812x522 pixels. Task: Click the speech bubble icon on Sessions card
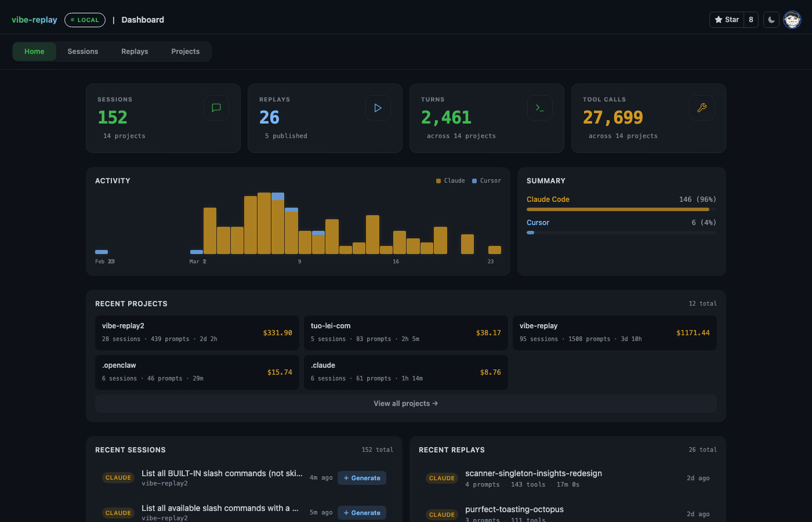(x=216, y=108)
